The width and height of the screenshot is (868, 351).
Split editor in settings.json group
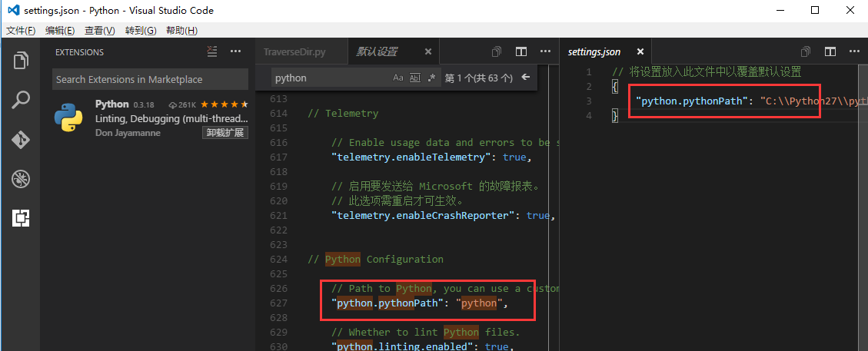click(830, 51)
